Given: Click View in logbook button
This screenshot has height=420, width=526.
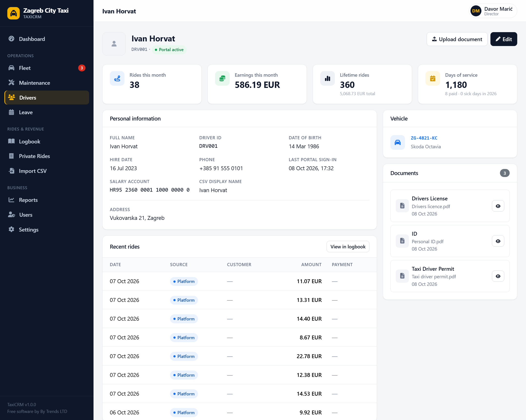Looking at the screenshot, I should (348, 247).
